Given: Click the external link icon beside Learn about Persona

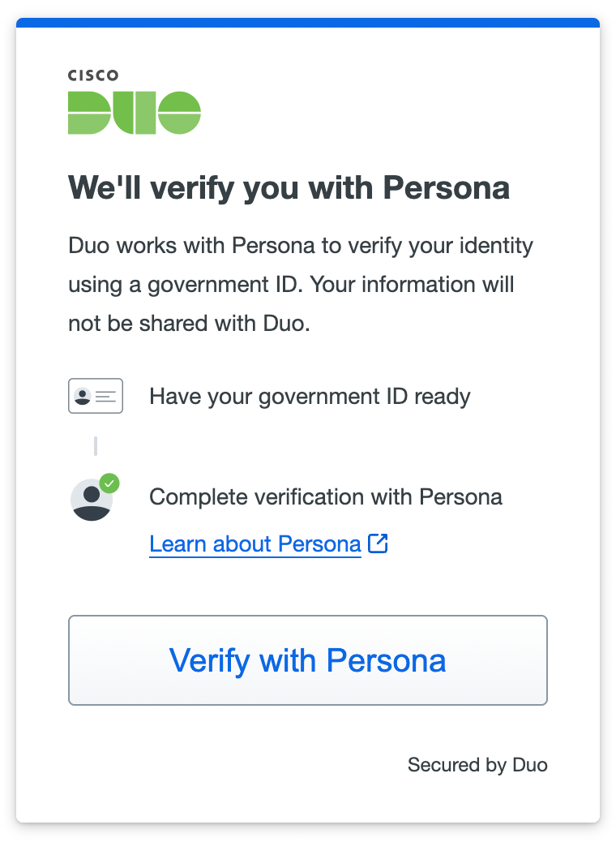Looking at the screenshot, I should [x=378, y=543].
